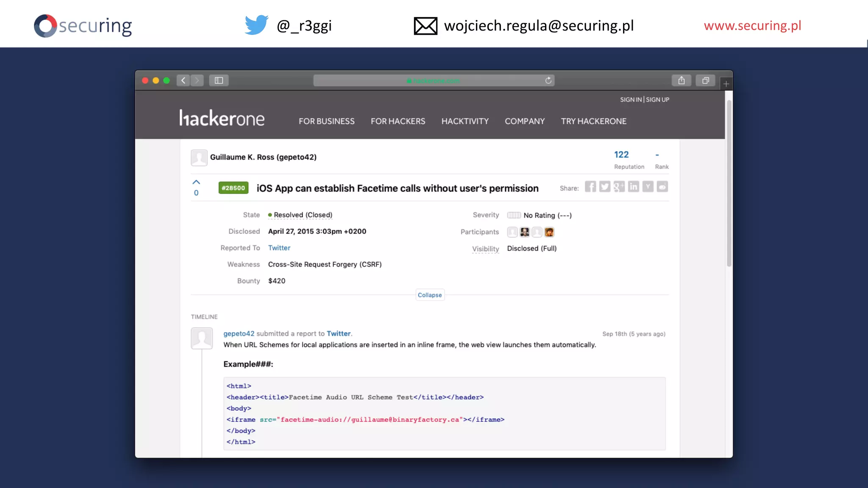
Task: Open the Safari share menu icon
Action: point(682,80)
